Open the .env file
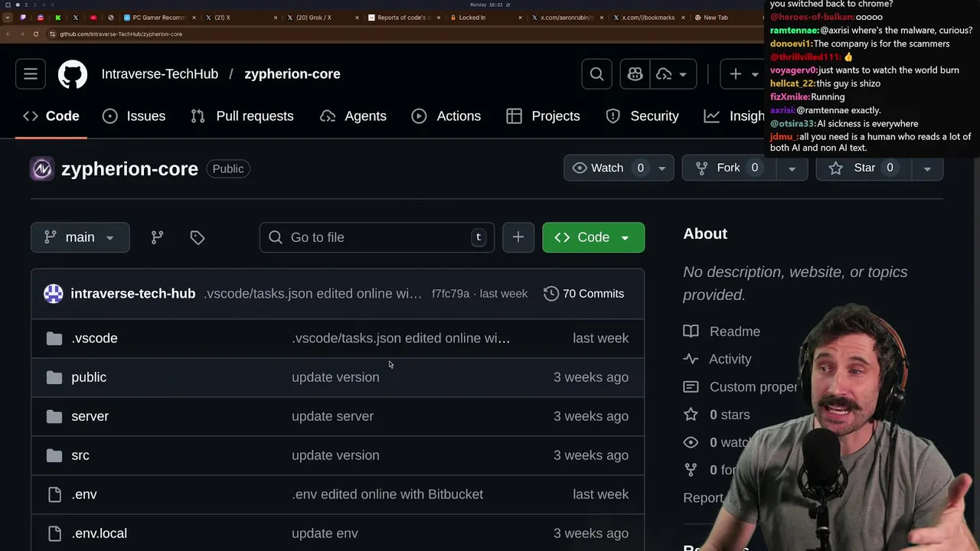Screen dimensions: 980x551 point(84,494)
